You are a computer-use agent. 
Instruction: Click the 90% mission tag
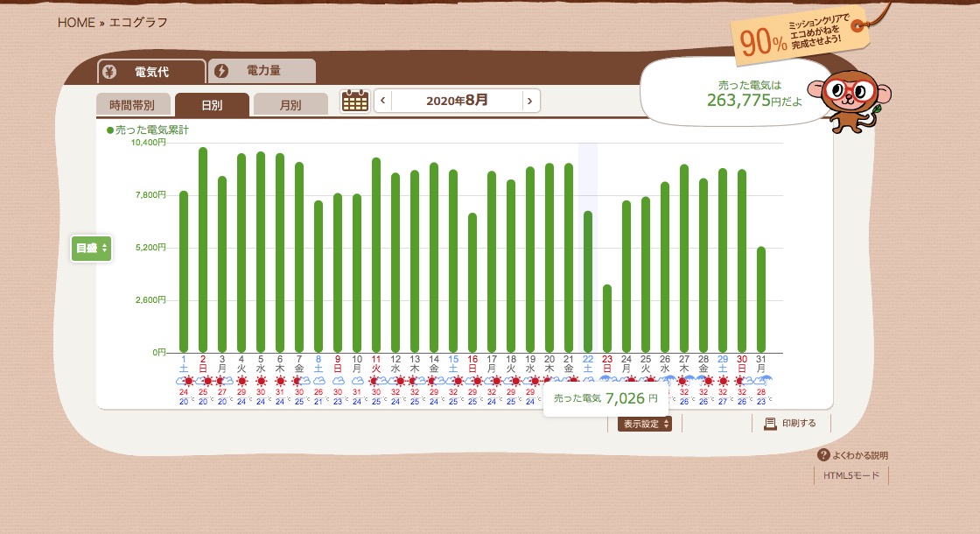(799, 38)
